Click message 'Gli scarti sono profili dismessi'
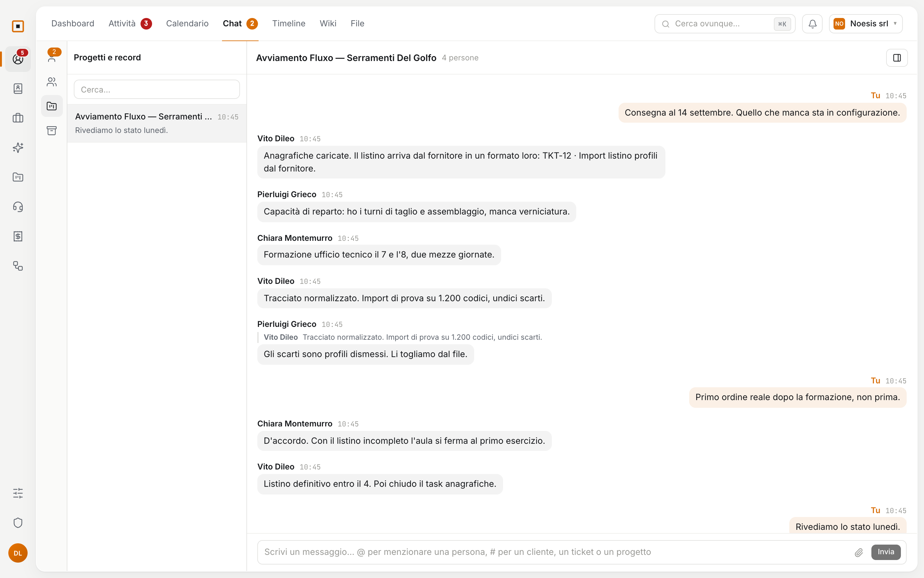Viewport: 924px width, 578px height. tap(365, 355)
